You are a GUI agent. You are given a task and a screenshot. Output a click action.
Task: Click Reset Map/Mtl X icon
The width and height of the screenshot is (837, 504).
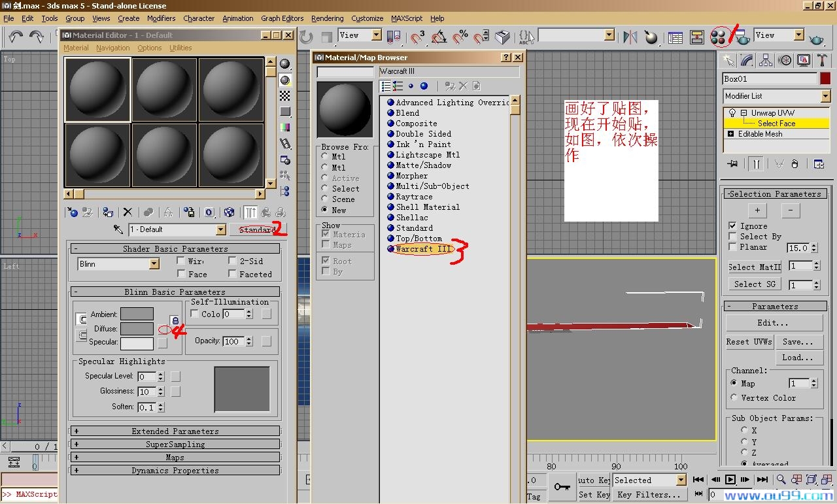[x=128, y=212]
